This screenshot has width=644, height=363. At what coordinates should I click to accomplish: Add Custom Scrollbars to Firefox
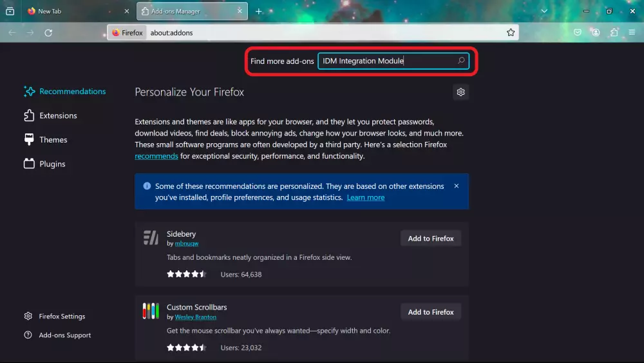click(x=431, y=312)
